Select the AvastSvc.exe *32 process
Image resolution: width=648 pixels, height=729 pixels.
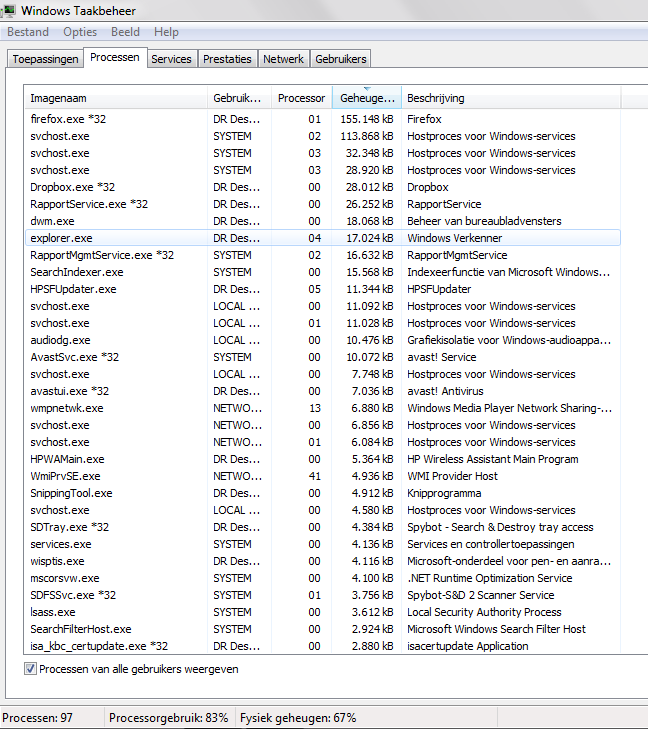[x=323, y=357]
